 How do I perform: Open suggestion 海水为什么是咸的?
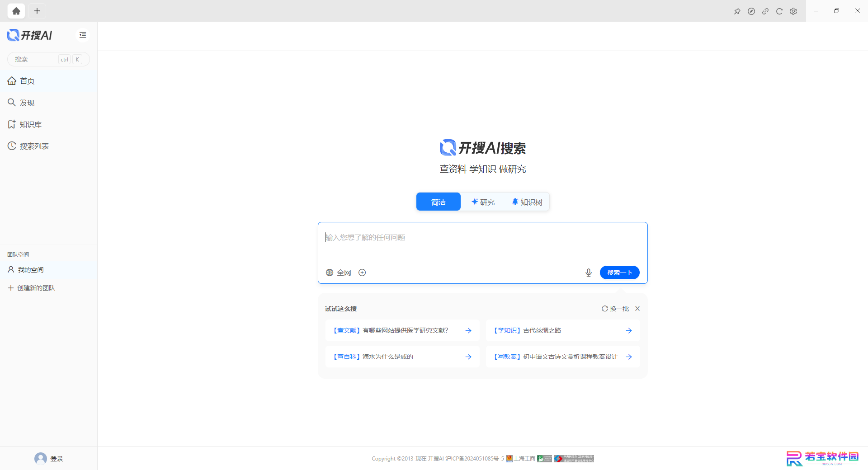tap(402, 357)
